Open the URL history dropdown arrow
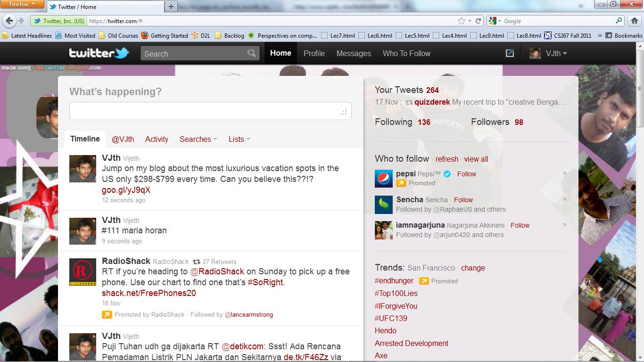This screenshot has height=362, width=644. pos(470,21)
